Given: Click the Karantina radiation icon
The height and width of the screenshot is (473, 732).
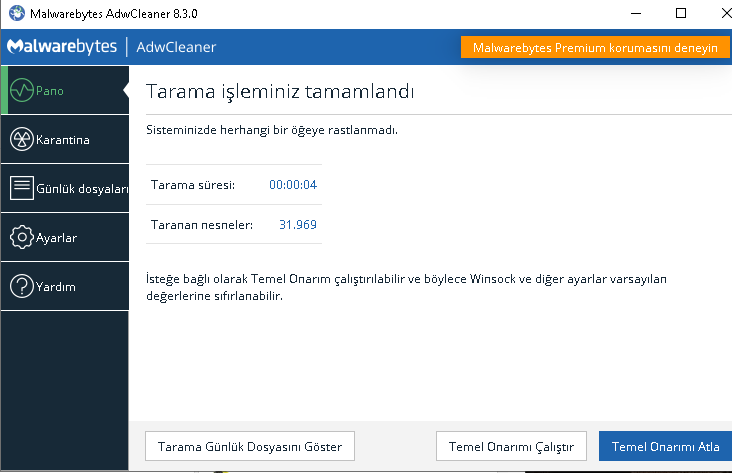Looking at the screenshot, I should click(22, 139).
